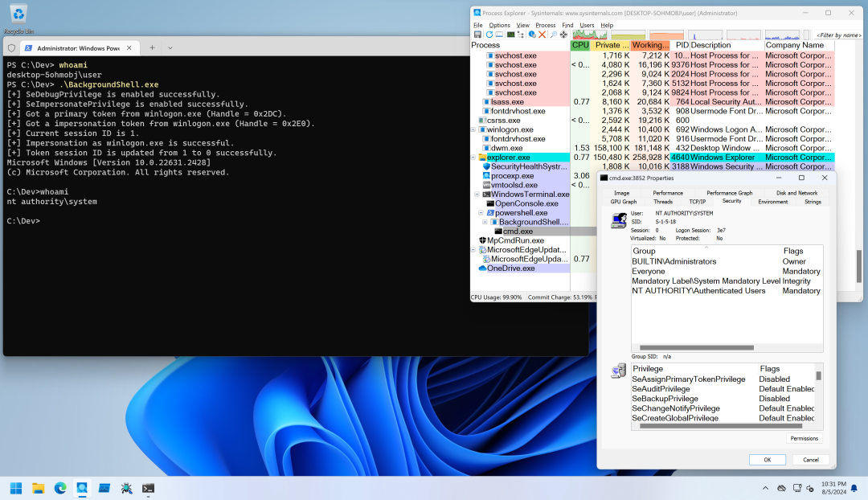Click the shield icon on the Terminal tab bar
This screenshot has height=500, width=868.
tap(11, 48)
